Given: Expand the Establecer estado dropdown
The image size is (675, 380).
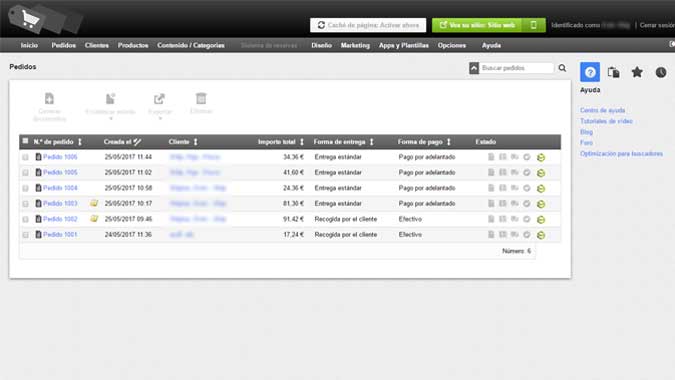Looking at the screenshot, I should click(x=111, y=119).
